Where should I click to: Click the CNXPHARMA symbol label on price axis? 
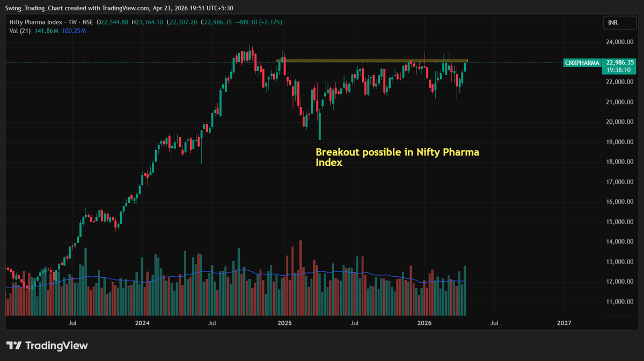tap(582, 63)
